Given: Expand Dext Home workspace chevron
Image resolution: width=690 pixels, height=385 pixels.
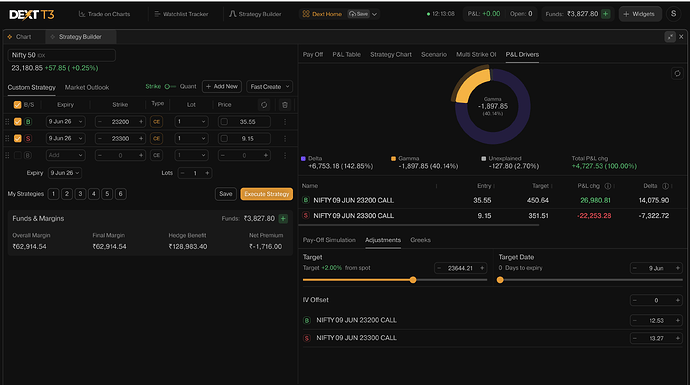Looking at the screenshot, I should point(374,15).
